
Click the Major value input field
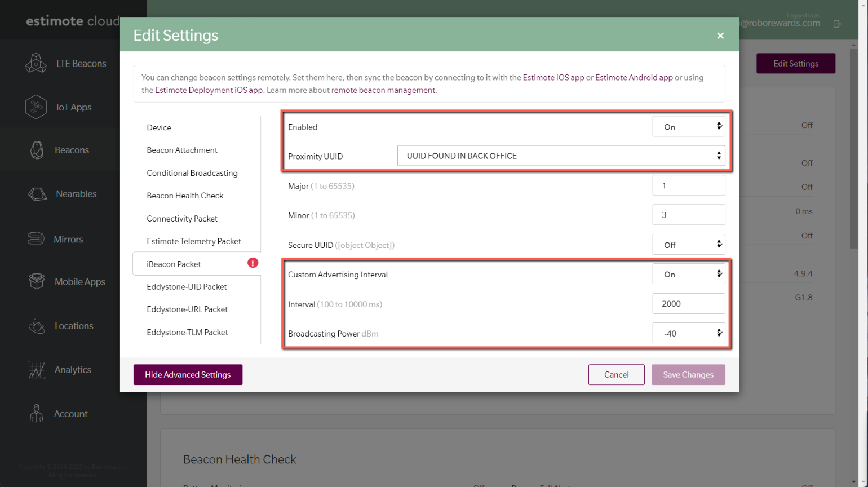(689, 185)
